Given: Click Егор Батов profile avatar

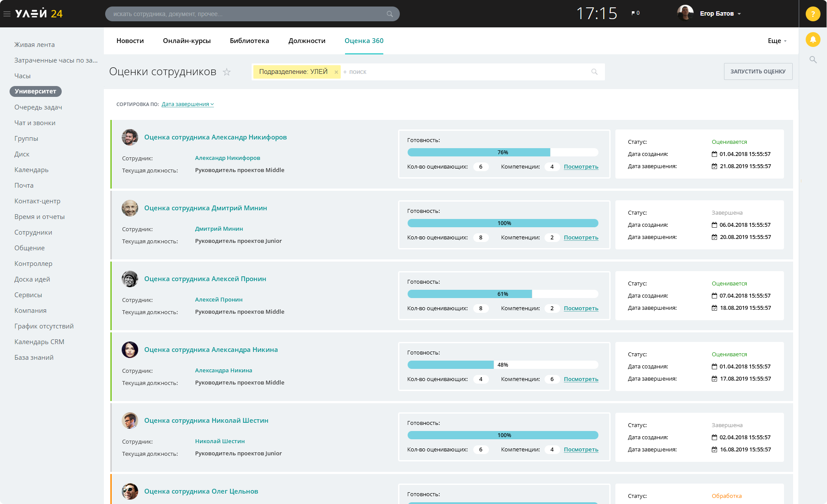Looking at the screenshot, I should [x=685, y=13].
